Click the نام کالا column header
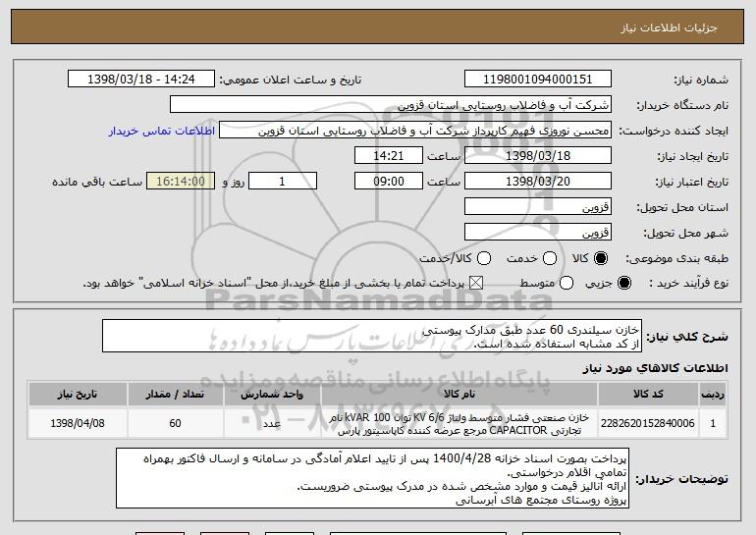This screenshot has height=535, width=756. pos(459,395)
